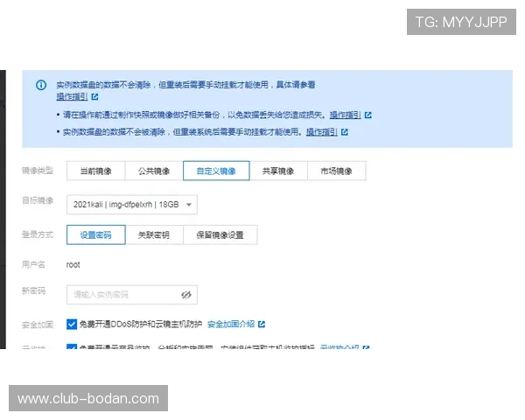Open the target image dropdown 2021kali
The height and width of the screenshot is (420, 525).
pyautogui.click(x=132, y=205)
